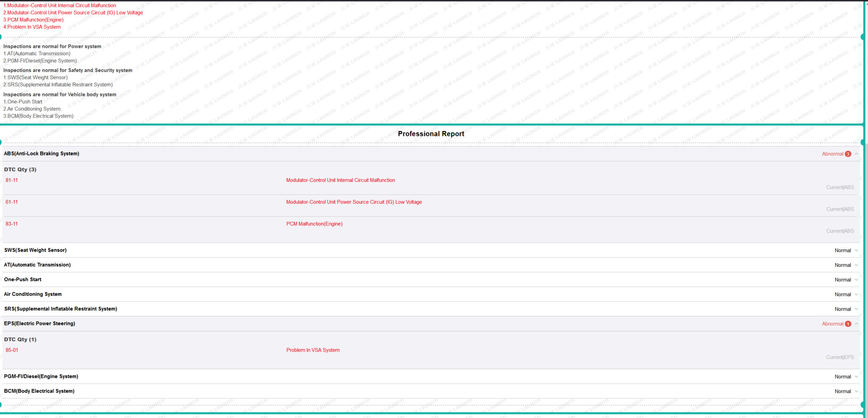Image resolution: width=868 pixels, height=418 pixels.
Task: Expand the AT(Automatic Transmission) row chevron
Action: coord(856,265)
